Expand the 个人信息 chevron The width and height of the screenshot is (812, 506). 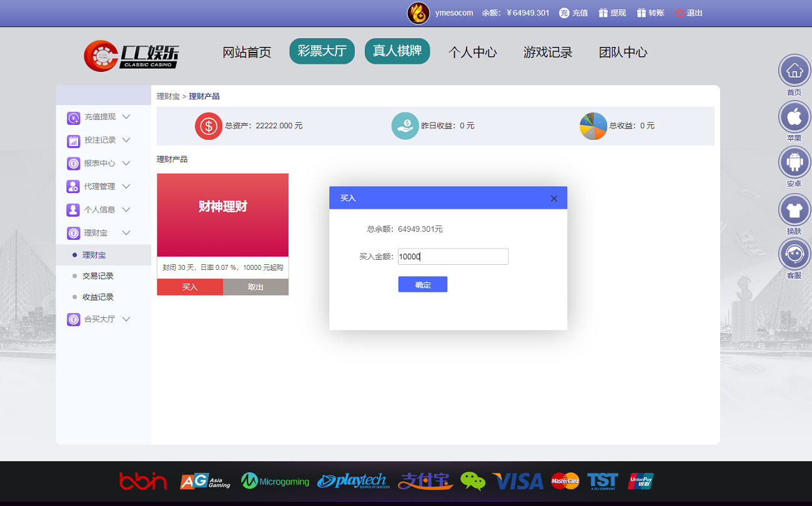point(126,209)
